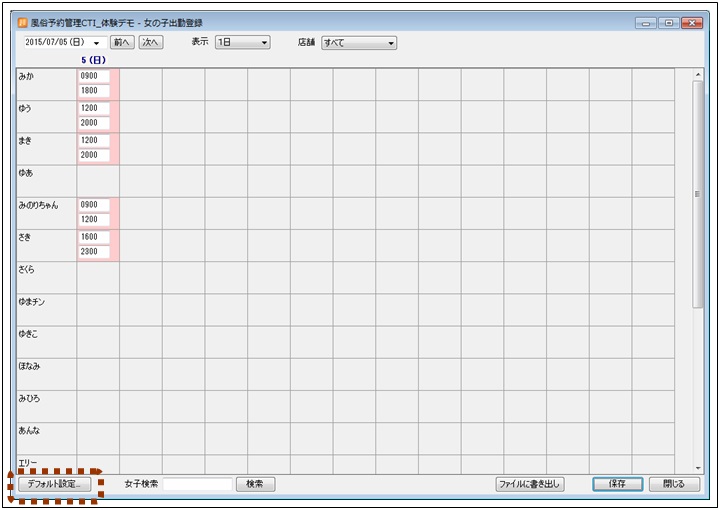The height and width of the screenshot is (510, 719).
Task: Click さき's 2300 end time field
Action: point(94,252)
